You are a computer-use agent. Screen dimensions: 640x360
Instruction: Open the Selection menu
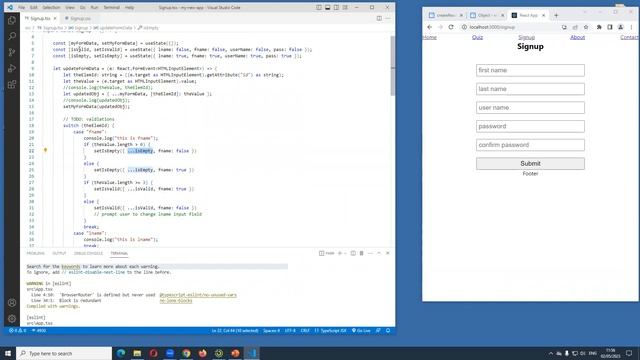coord(51,7)
